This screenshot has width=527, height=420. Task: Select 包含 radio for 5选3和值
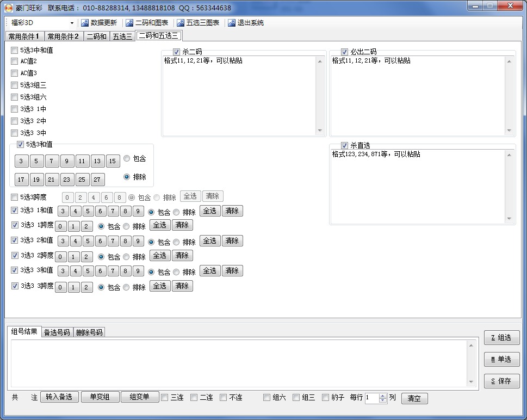pos(127,158)
